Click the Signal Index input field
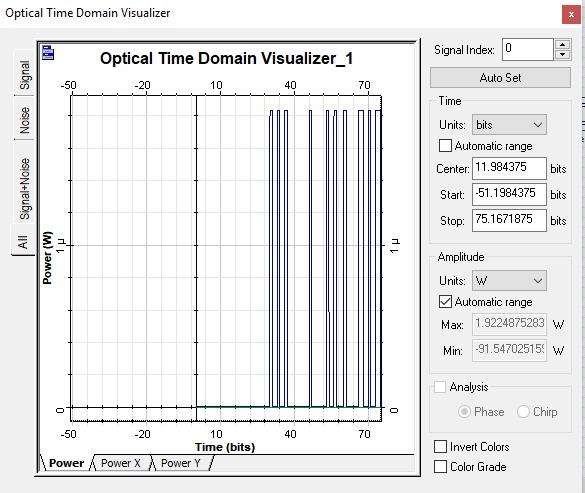Screen dimensions: 585x493 coord(527,49)
